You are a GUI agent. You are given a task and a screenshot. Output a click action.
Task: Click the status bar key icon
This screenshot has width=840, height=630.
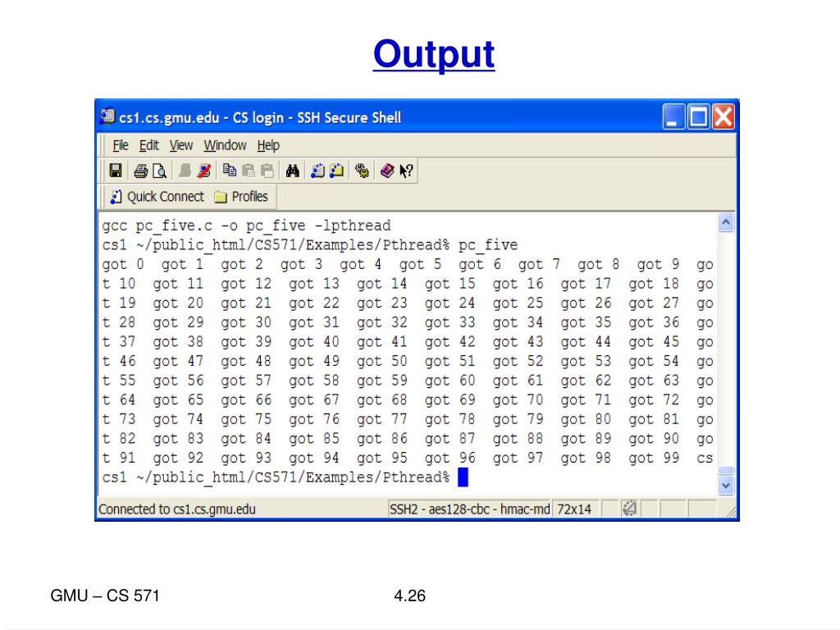tap(629, 508)
